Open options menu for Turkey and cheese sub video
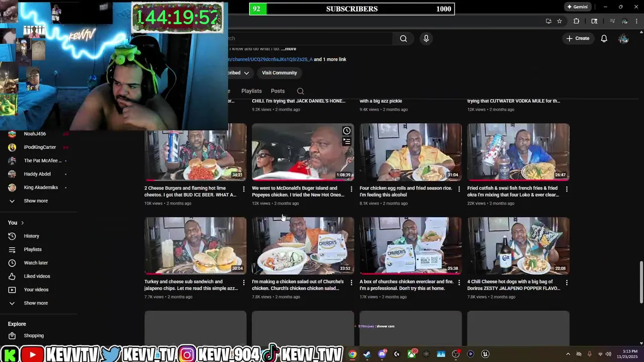 pos(244,283)
